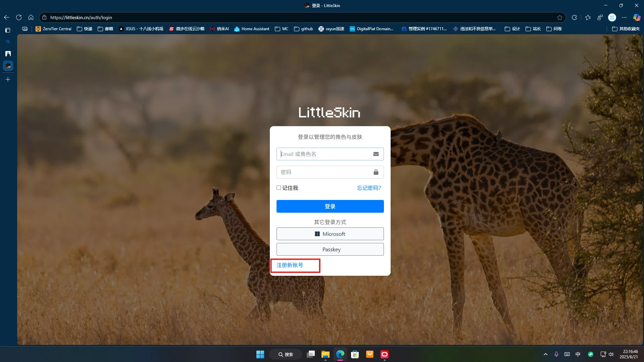
Task: Switch to Microsoft Edge on taskbar
Action: click(x=340, y=354)
